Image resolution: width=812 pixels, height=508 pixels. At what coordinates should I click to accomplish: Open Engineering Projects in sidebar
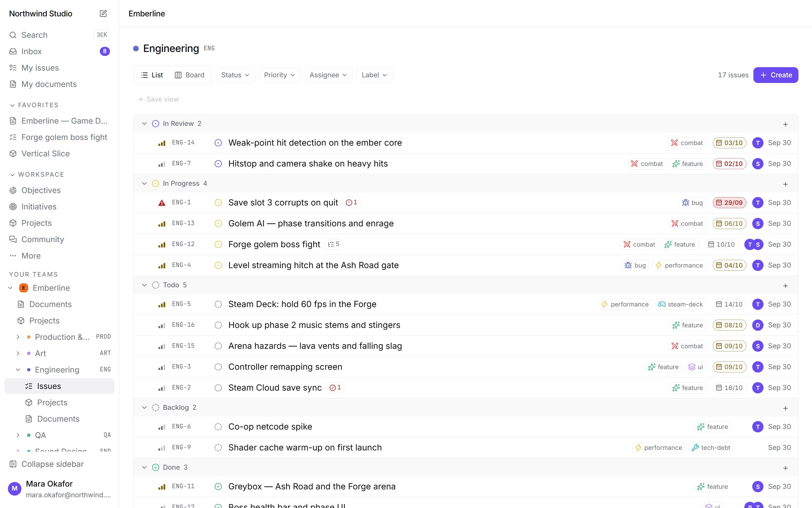59,402
